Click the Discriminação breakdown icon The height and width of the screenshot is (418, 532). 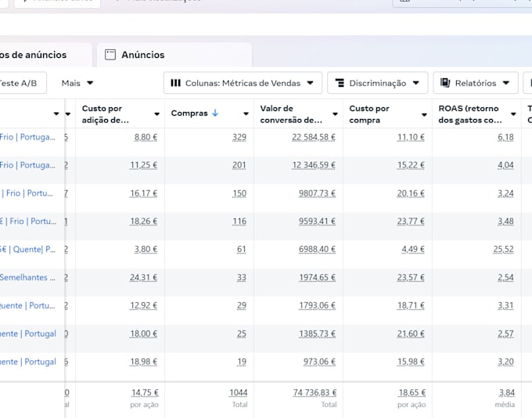(340, 83)
